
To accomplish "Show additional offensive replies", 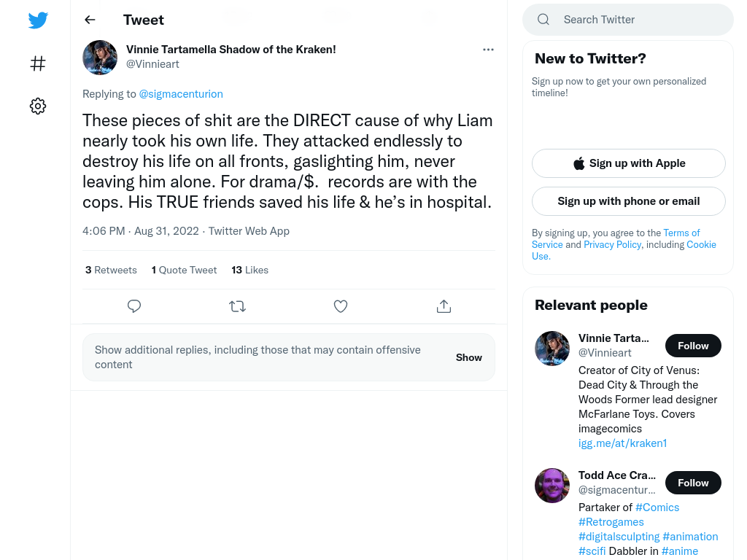I will [469, 357].
